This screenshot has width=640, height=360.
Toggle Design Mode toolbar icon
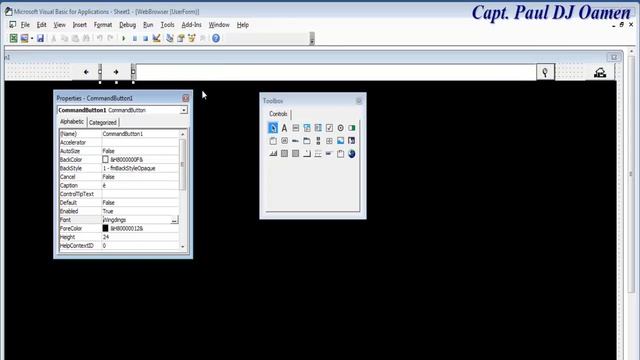coord(156,38)
